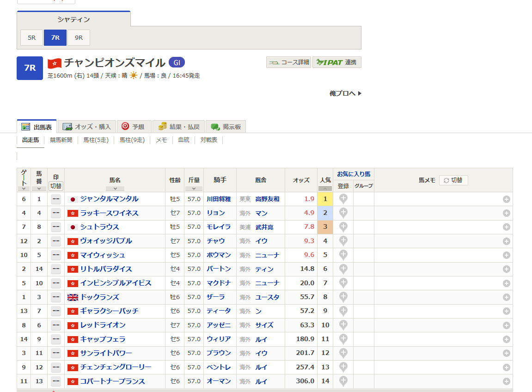Open horse page for インビンシブルアイビス
532x392 pixels.
116,283
